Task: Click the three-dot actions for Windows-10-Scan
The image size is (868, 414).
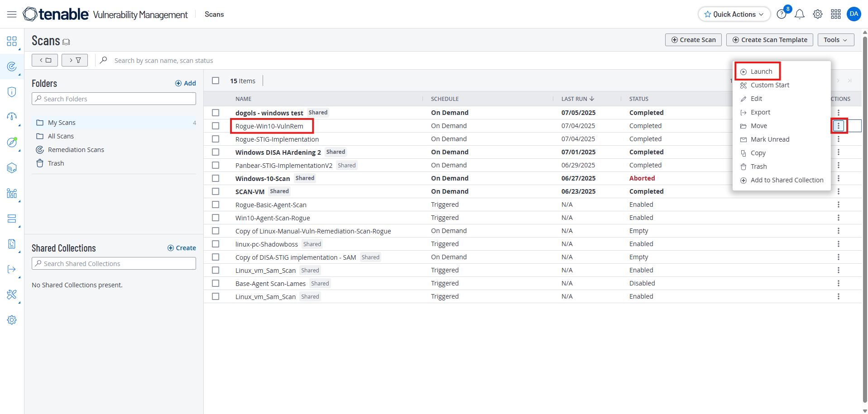Action: point(839,178)
